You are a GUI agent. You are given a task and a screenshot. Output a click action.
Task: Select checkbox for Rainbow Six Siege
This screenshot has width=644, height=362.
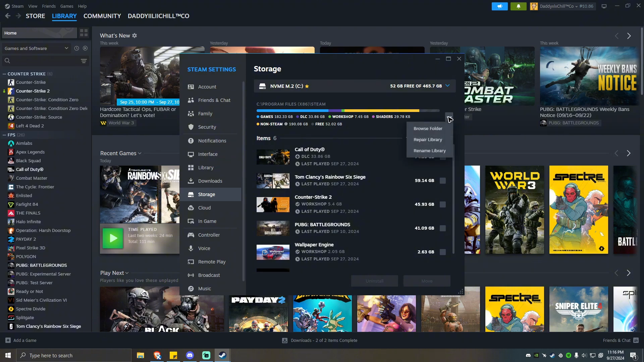443,181
